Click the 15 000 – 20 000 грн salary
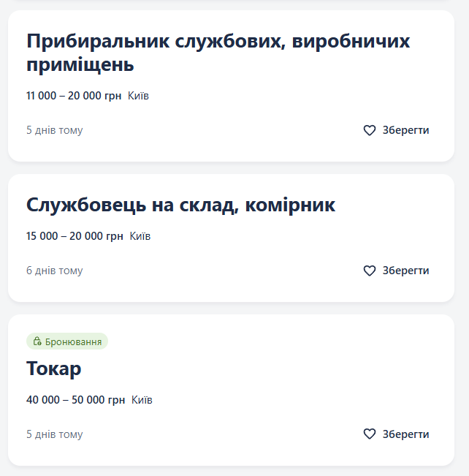The height and width of the screenshot is (476, 469). point(75,236)
